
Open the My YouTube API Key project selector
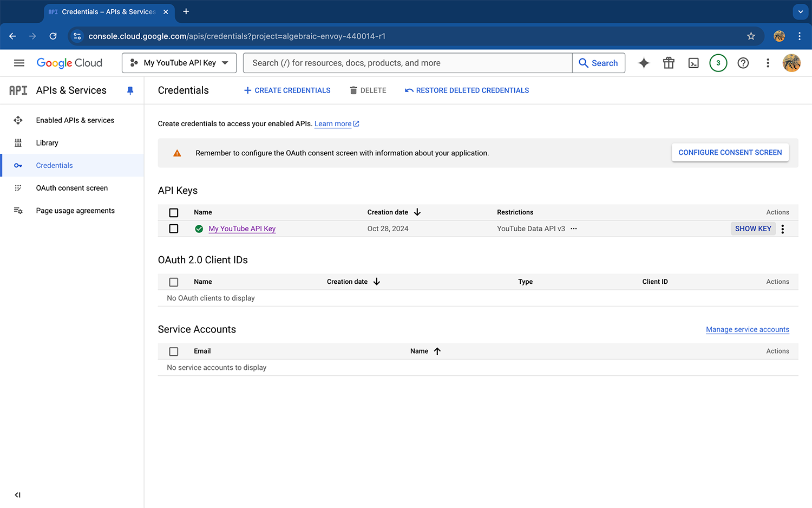[x=179, y=63]
